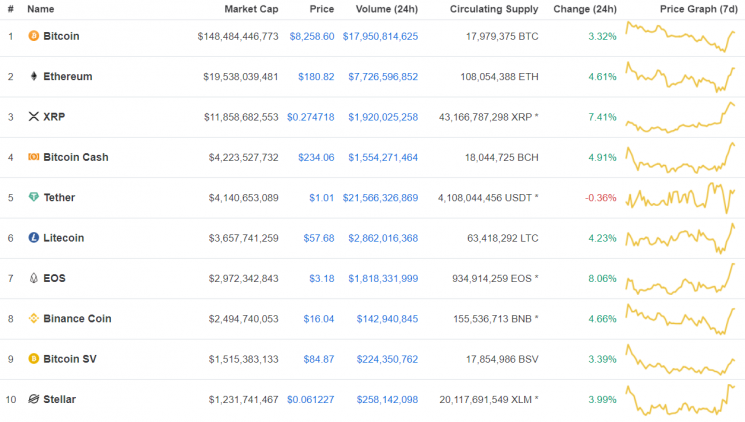Viewport: 745px width, 422px height.
Task: Click the Binance Coin yellow icon
Action: pyautogui.click(x=33, y=318)
